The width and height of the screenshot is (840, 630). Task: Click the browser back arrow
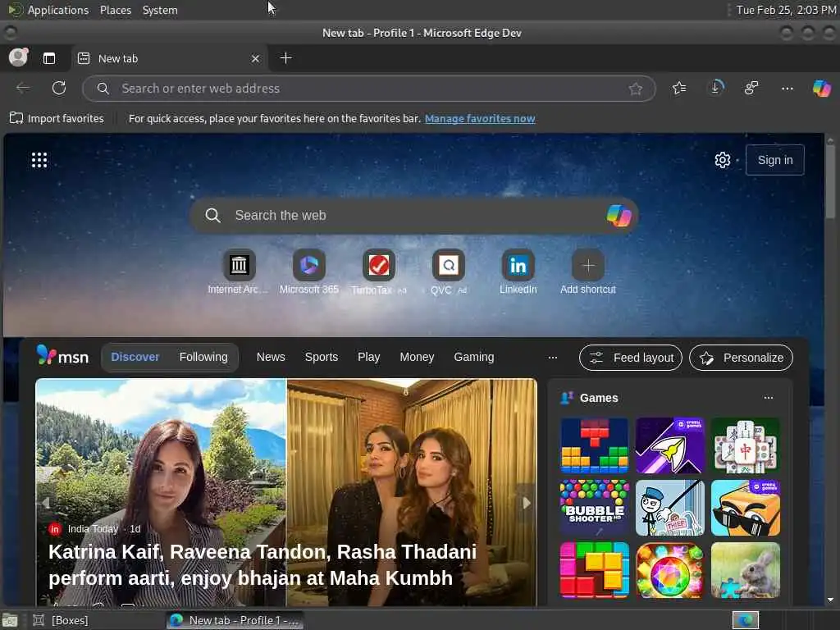click(x=23, y=88)
